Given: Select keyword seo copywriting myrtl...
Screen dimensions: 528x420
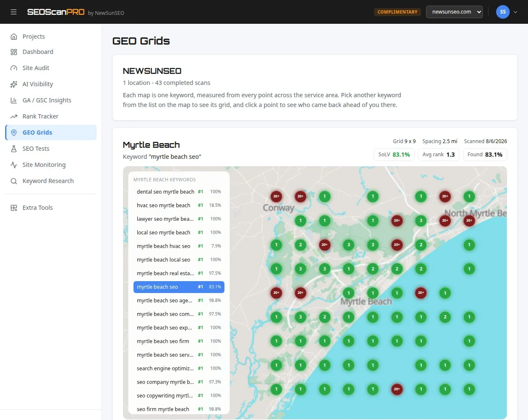Looking at the screenshot, I should (179, 396).
